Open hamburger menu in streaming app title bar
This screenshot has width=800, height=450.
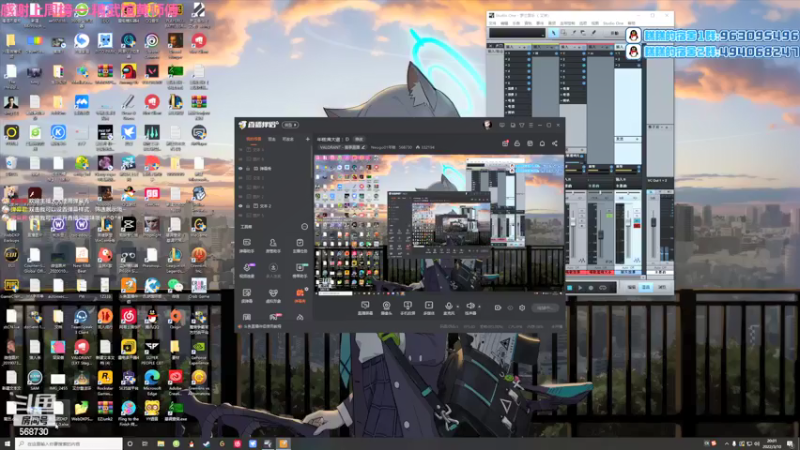pyautogui.click(x=531, y=125)
